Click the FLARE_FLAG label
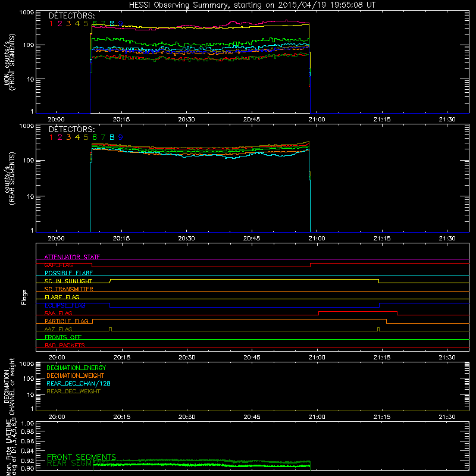This screenshot has width=476, height=476. coord(62,297)
